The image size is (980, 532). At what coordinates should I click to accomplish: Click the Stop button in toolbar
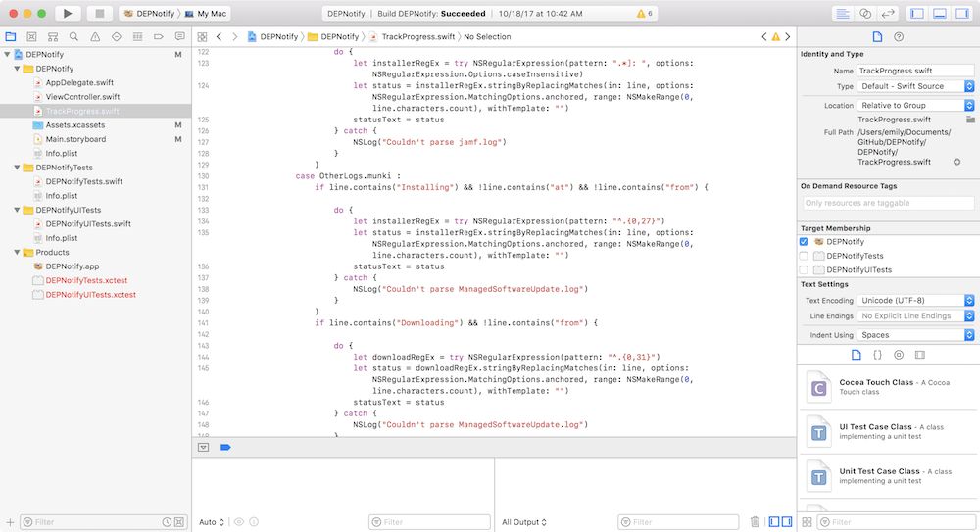[x=98, y=14]
